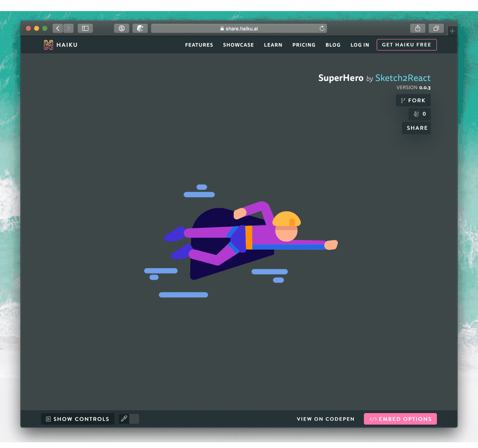Click the VERSION 0.0.3 label
The image size is (478, 448).
[x=413, y=87]
